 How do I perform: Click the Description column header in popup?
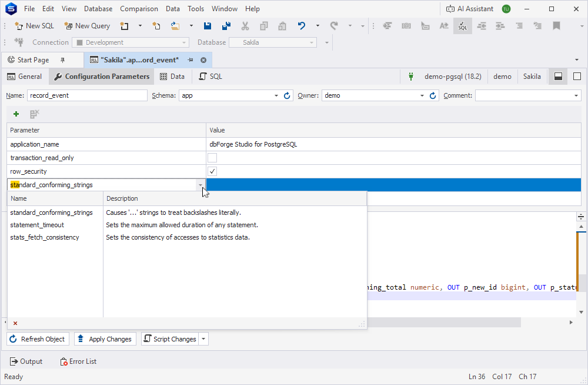tap(235, 198)
